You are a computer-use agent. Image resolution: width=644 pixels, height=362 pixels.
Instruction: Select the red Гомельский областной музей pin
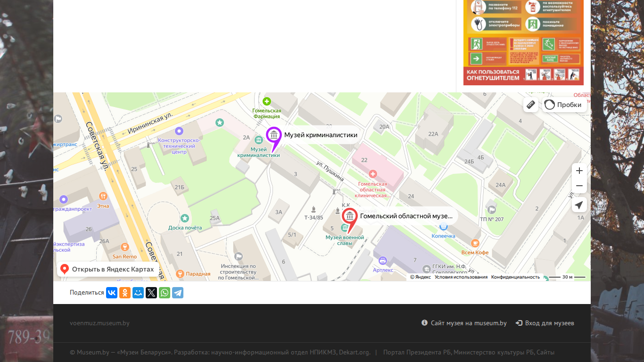349,219
